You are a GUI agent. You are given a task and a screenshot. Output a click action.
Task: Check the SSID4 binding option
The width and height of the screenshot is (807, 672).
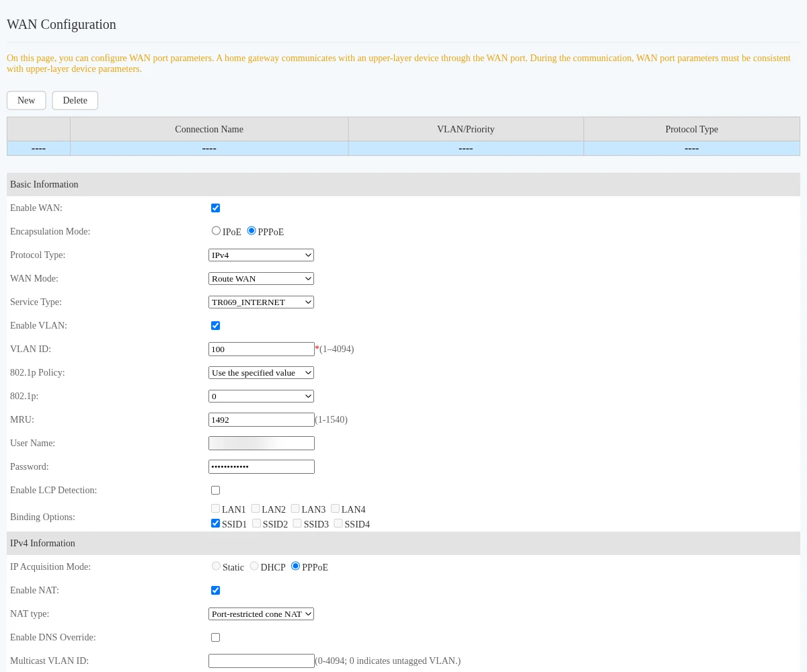click(x=338, y=523)
